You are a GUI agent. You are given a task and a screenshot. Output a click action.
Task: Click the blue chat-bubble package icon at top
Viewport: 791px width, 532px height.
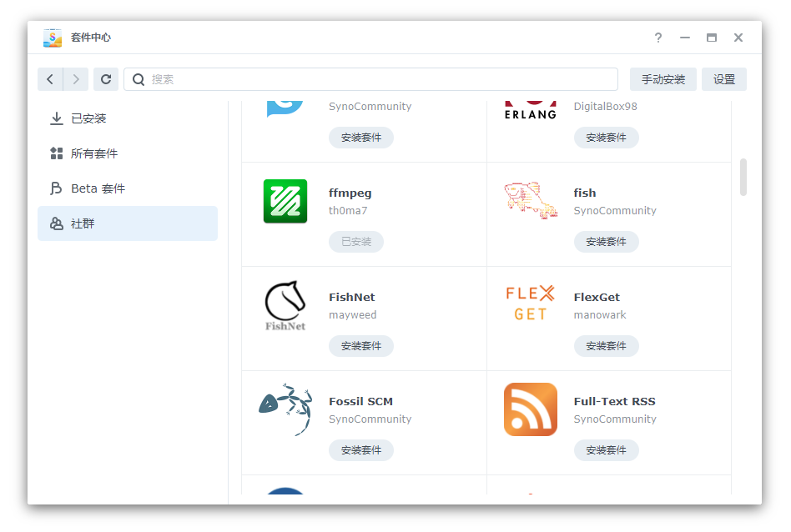pos(285,108)
